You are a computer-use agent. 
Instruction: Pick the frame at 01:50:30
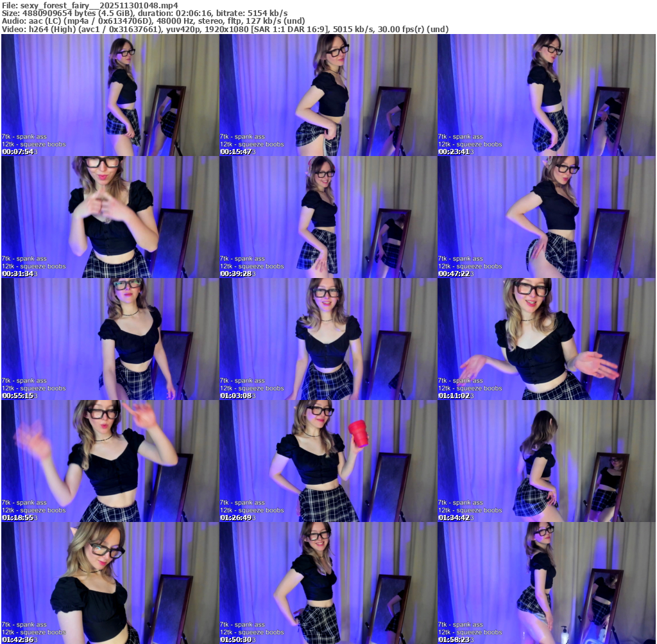(328, 583)
